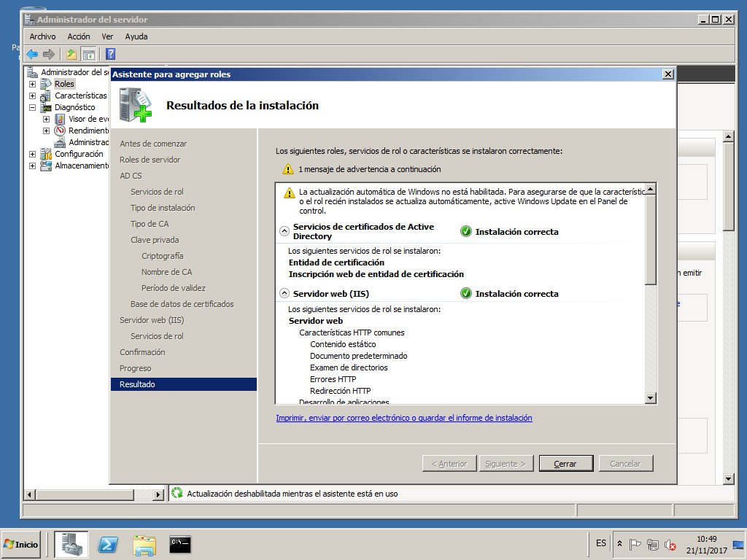Click the green check icon for AD CS
This screenshot has width=747, height=560.
point(466,232)
